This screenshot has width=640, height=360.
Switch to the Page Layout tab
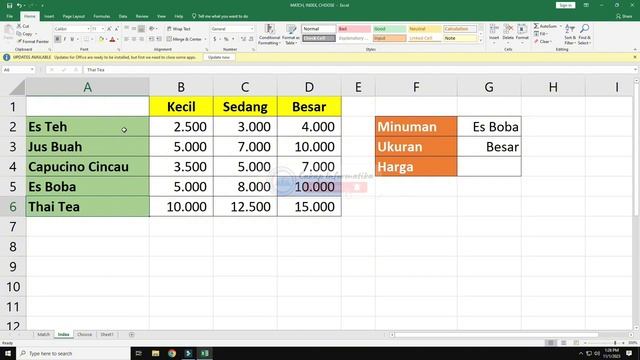pyautogui.click(x=73, y=16)
